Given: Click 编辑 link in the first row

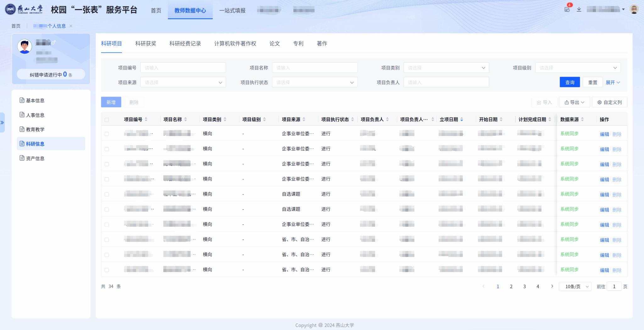Looking at the screenshot, I should pyautogui.click(x=604, y=134).
